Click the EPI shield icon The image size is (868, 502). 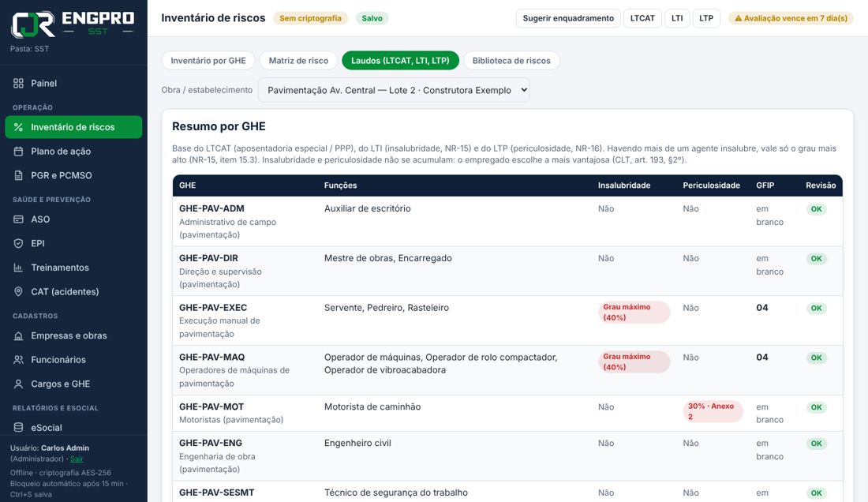tap(18, 244)
